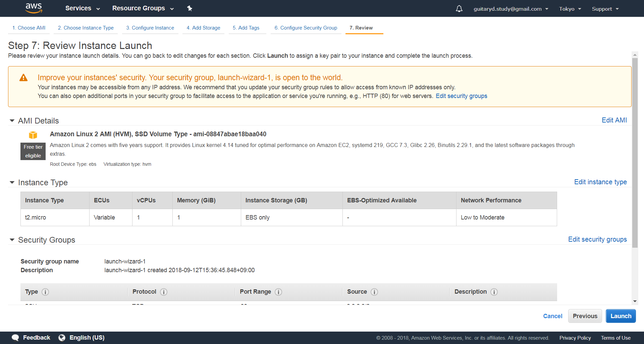Collapse the AMI Details section
The width and height of the screenshot is (644, 344).
tap(12, 121)
